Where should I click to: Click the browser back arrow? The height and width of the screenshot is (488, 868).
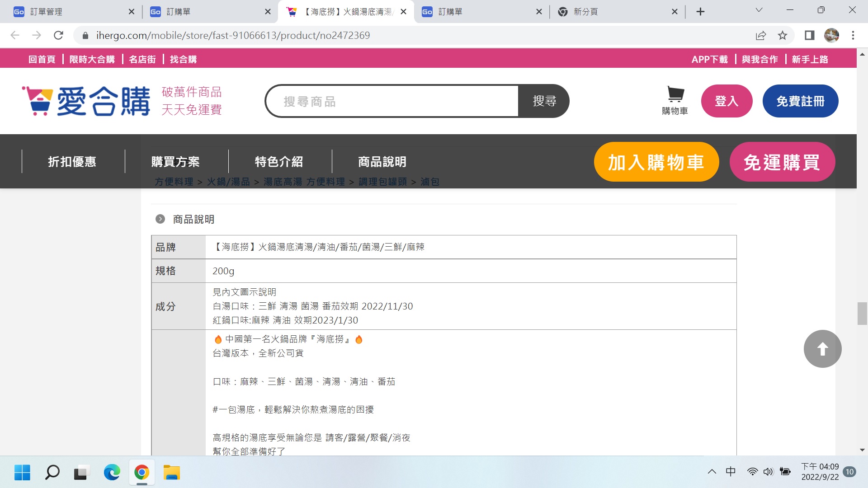tap(15, 35)
